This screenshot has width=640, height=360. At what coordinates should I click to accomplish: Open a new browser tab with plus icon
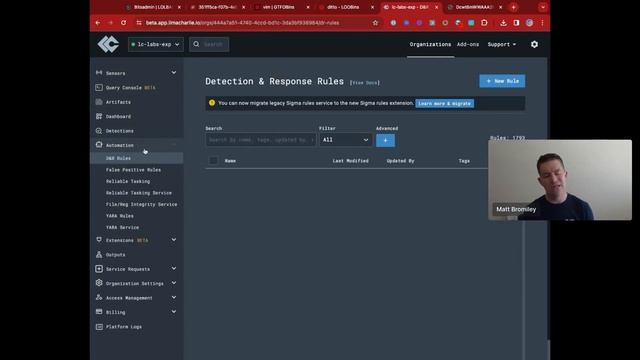[x=513, y=7]
